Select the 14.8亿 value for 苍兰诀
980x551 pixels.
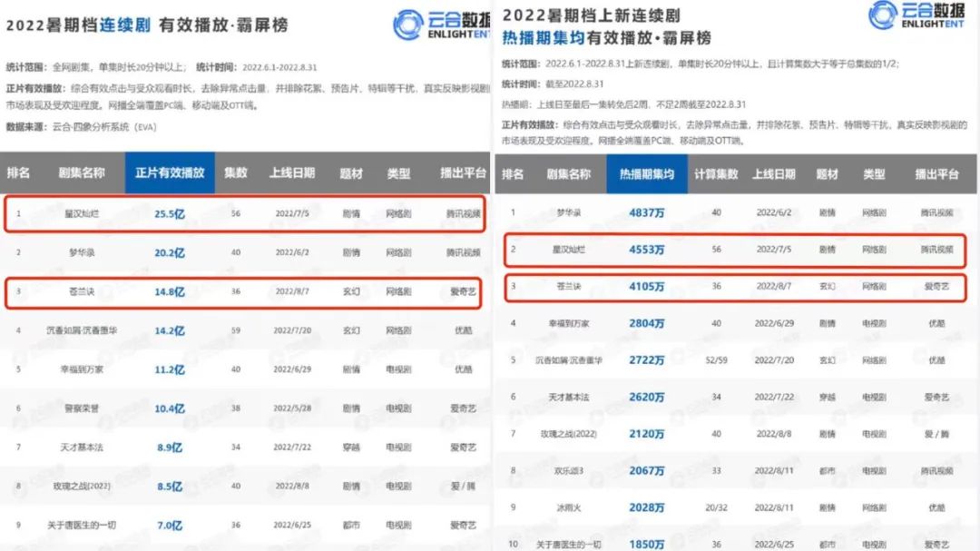pyautogui.click(x=169, y=292)
